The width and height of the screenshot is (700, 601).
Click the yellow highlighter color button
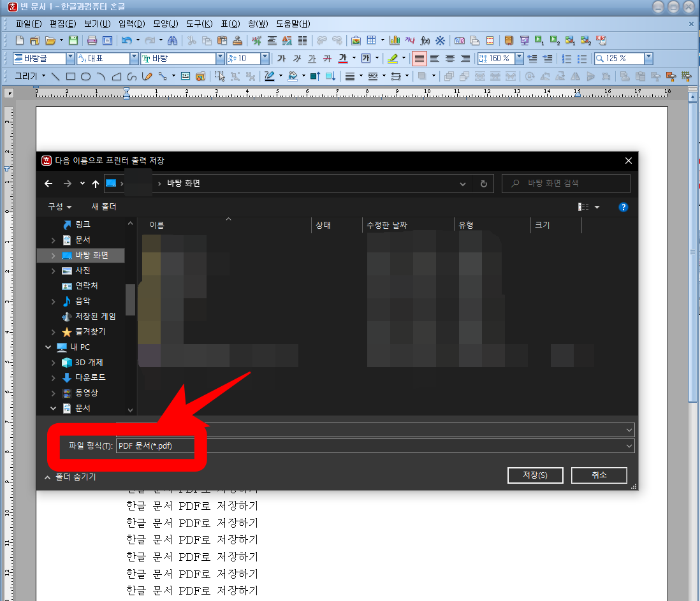pos(393,59)
